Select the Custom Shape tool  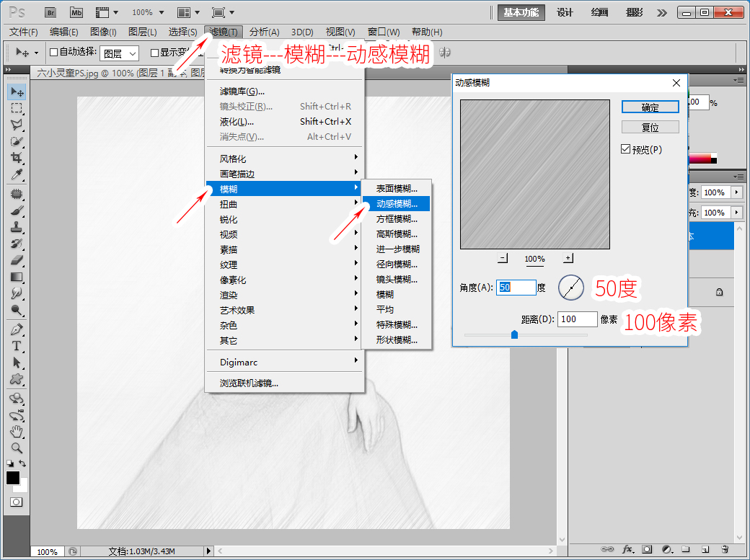[x=17, y=380]
